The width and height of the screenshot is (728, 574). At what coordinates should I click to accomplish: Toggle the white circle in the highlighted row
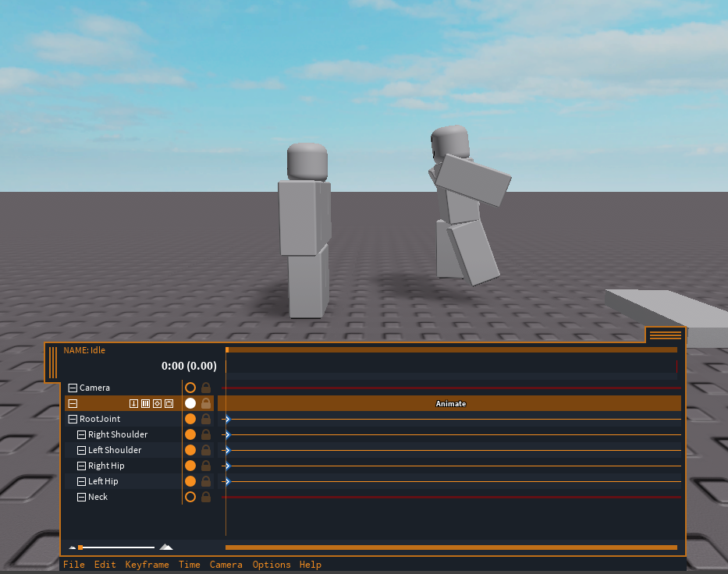click(x=190, y=403)
